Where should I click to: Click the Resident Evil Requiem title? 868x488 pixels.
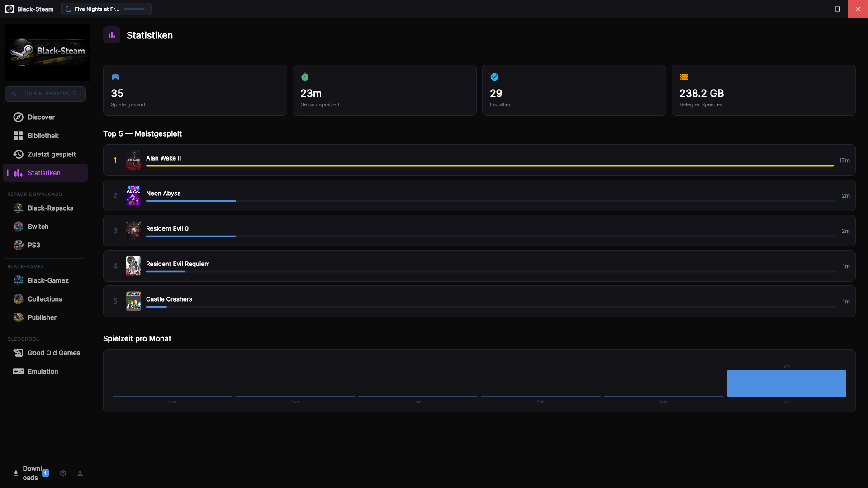[178, 264]
